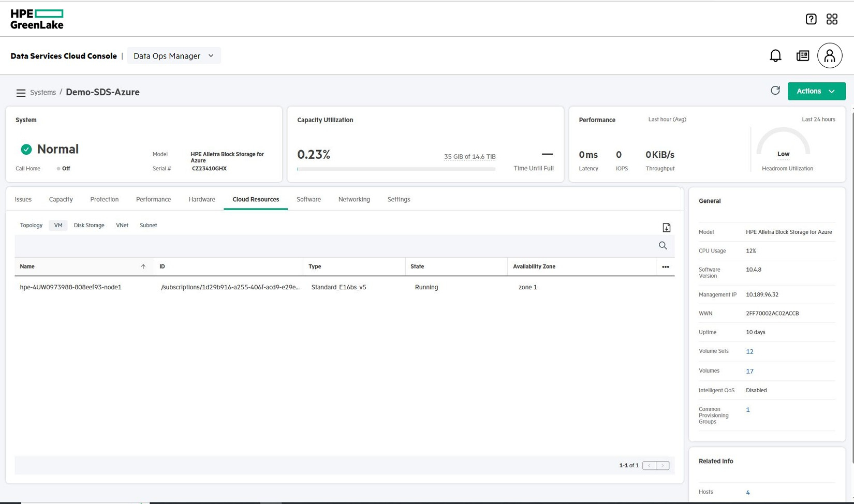This screenshot has height=504, width=854.
Task: Download the VM table export
Action: click(667, 228)
